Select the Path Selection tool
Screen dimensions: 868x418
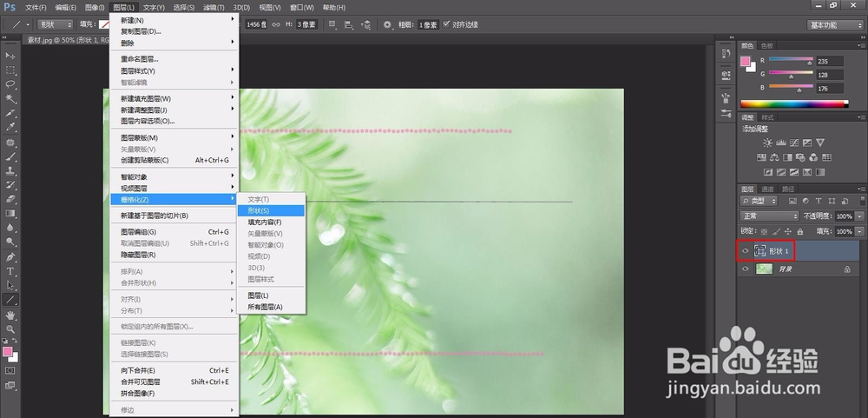point(10,286)
